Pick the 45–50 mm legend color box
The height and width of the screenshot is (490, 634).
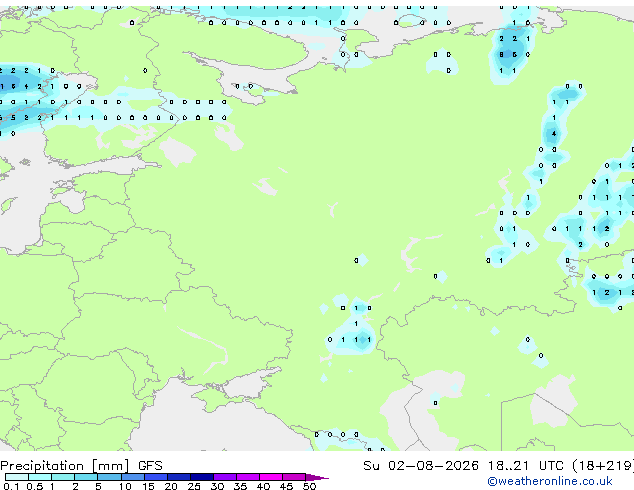click(x=294, y=477)
